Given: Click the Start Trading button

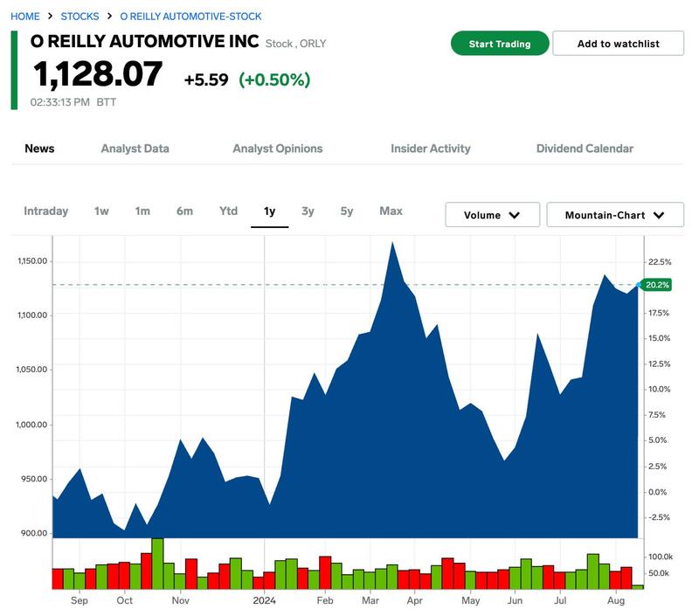Looking at the screenshot, I should tap(500, 43).
